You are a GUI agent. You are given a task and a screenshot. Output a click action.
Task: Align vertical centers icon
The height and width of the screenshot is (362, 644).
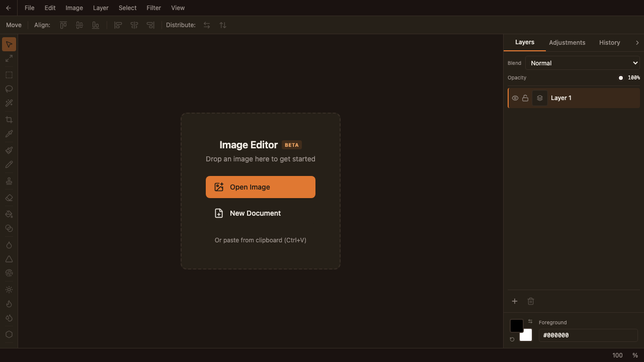pos(79,25)
